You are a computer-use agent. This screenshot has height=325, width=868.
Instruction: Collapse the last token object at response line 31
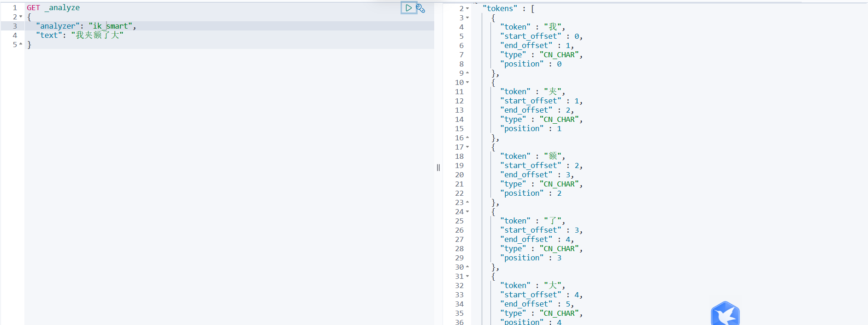tap(467, 277)
